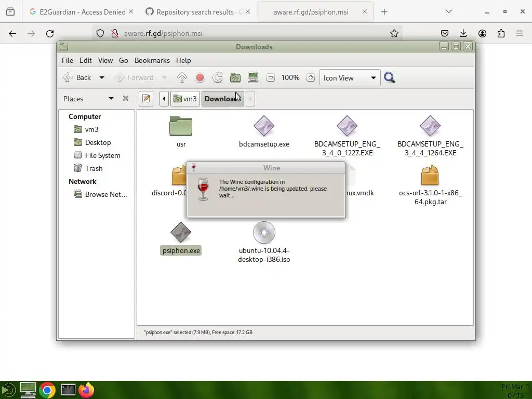Open the View menu
This screenshot has height=399, width=532.
pyautogui.click(x=105, y=60)
